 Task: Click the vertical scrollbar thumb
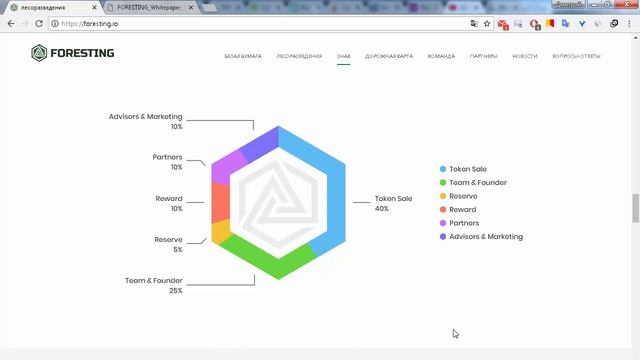pyautogui.click(x=636, y=208)
